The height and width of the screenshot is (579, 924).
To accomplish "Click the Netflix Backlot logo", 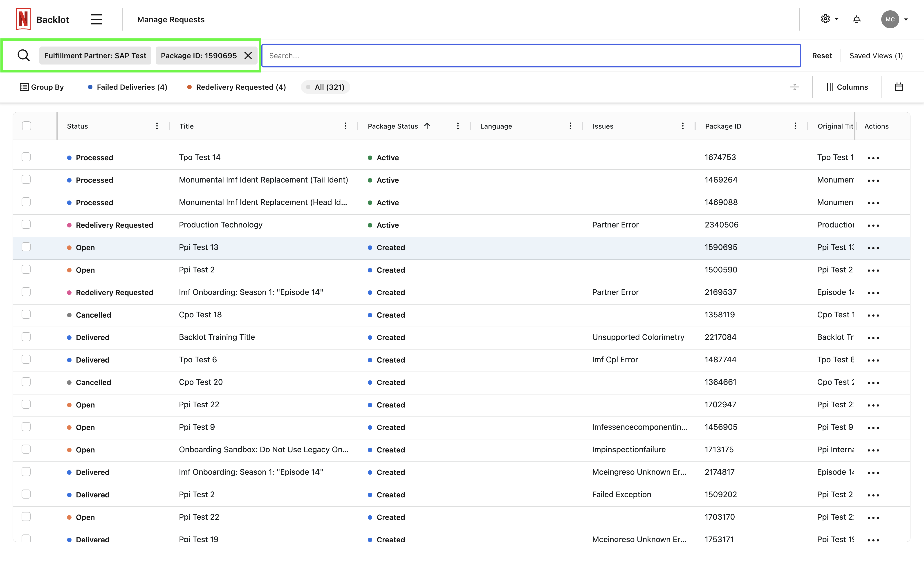I will (23, 19).
